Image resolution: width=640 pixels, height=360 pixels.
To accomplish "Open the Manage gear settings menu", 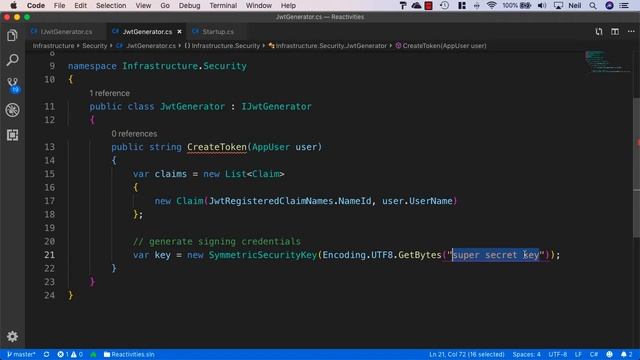I will [x=12, y=336].
